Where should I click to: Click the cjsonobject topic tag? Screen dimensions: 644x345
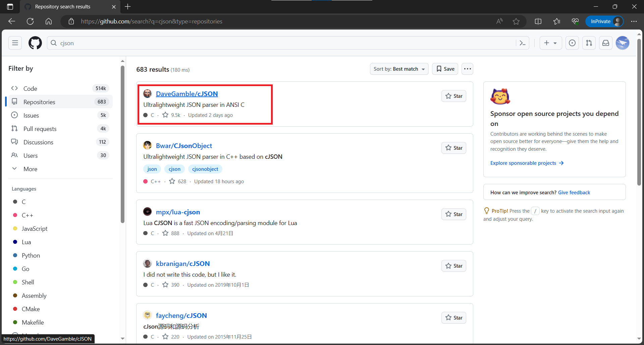point(205,169)
